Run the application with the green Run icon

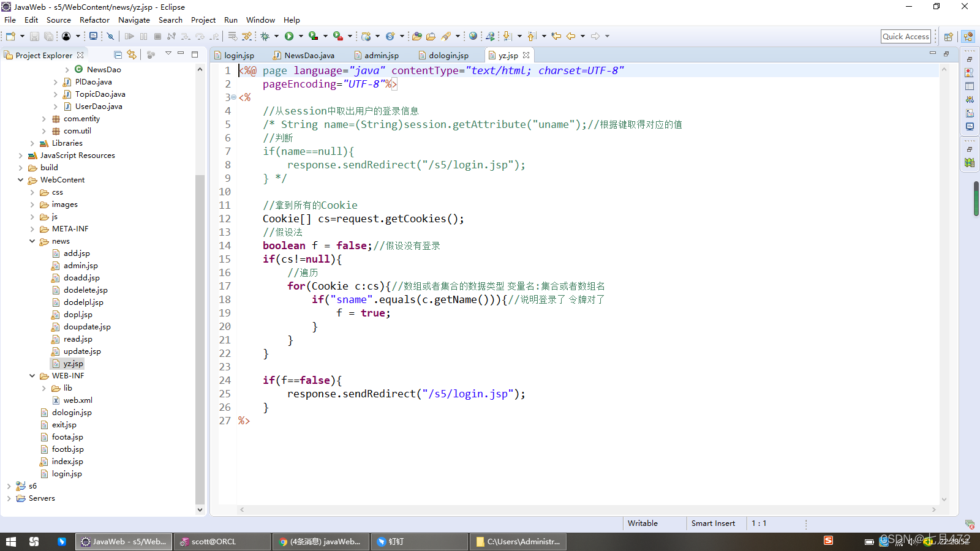tap(288, 36)
